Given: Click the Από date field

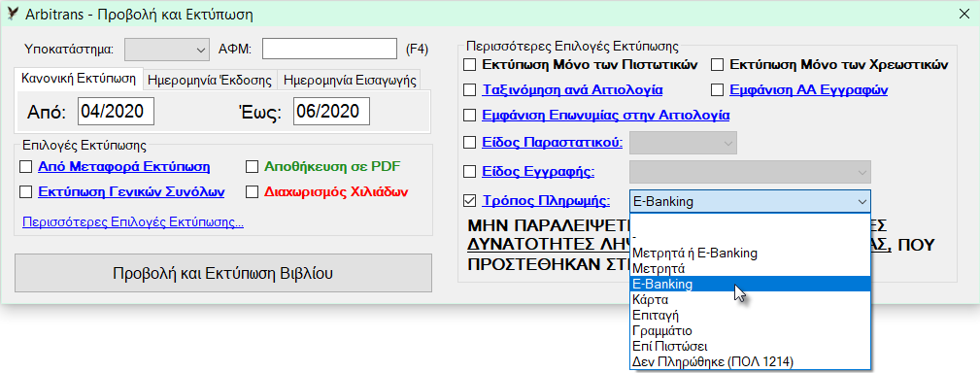Looking at the screenshot, I should [x=117, y=112].
